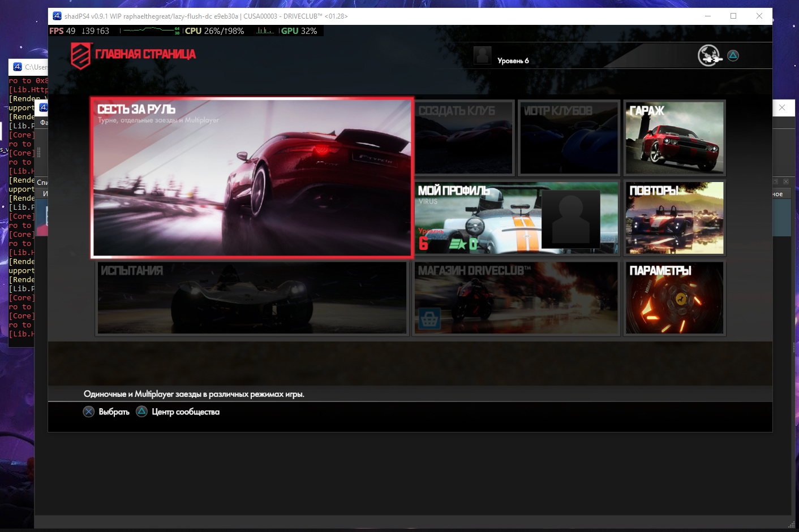Click the shadPS4 icon in title bar

(x=57, y=16)
